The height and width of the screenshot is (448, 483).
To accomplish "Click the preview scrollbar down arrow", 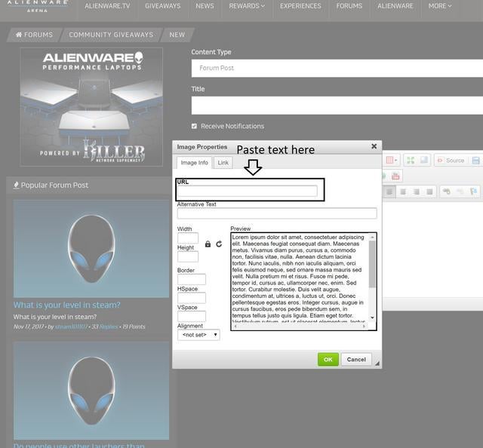I will click(372, 318).
